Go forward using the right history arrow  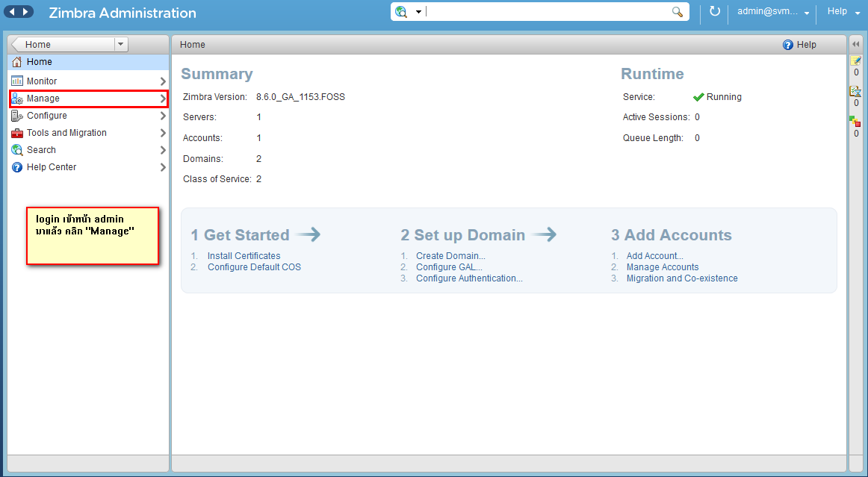coord(26,12)
